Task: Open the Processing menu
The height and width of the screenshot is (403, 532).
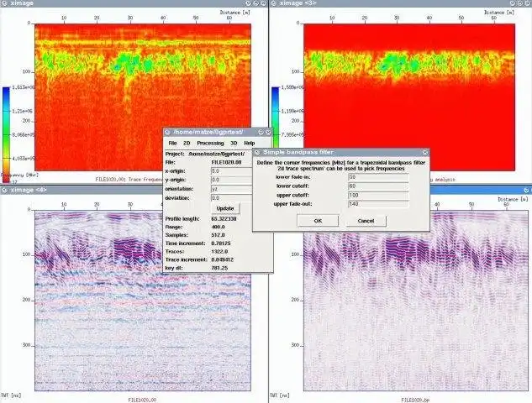Action: point(210,144)
